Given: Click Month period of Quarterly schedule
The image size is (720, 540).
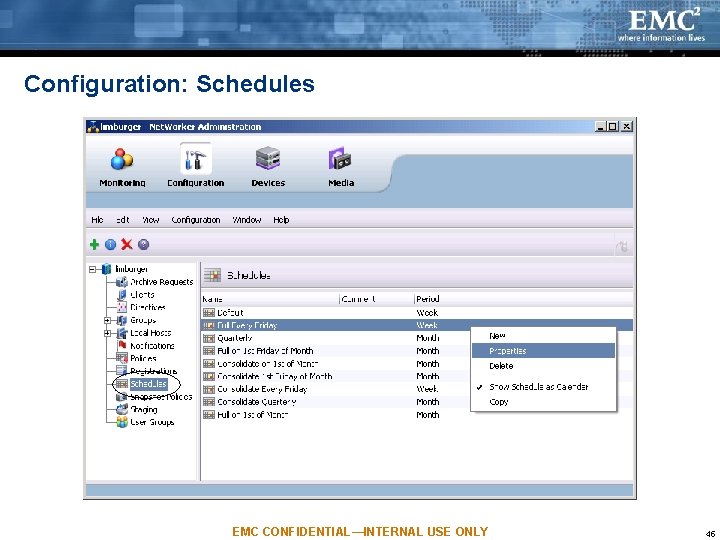Looking at the screenshot, I should (428, 338).
